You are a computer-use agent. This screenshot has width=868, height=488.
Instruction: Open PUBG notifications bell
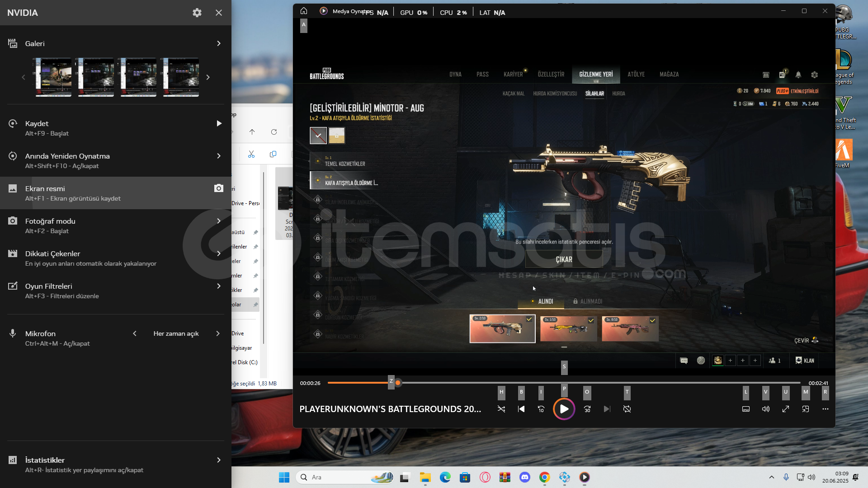coord(798,75)
